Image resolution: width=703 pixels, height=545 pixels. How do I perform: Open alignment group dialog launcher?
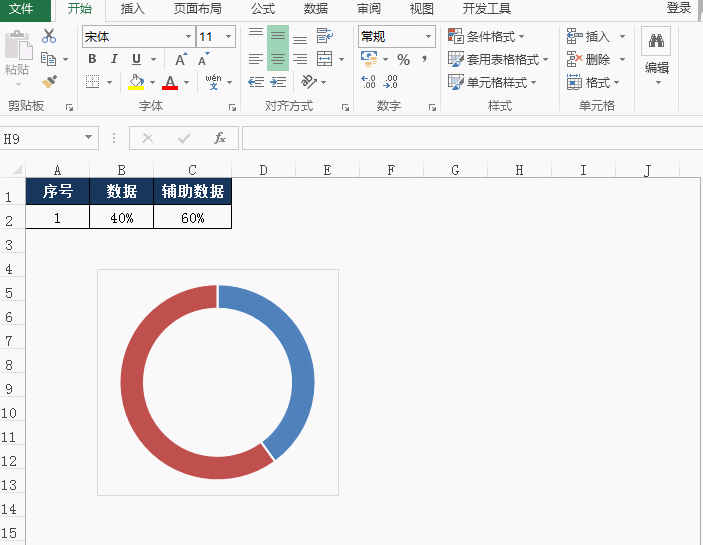[x=345, y=107]
